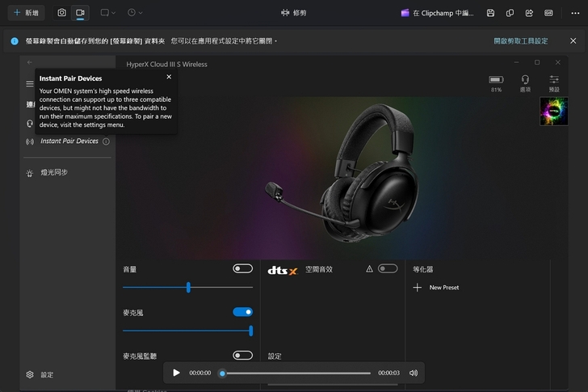Click the plus icon for New Preset
The width and height of the screenshot is (588, 392).
tap(418, 288)
